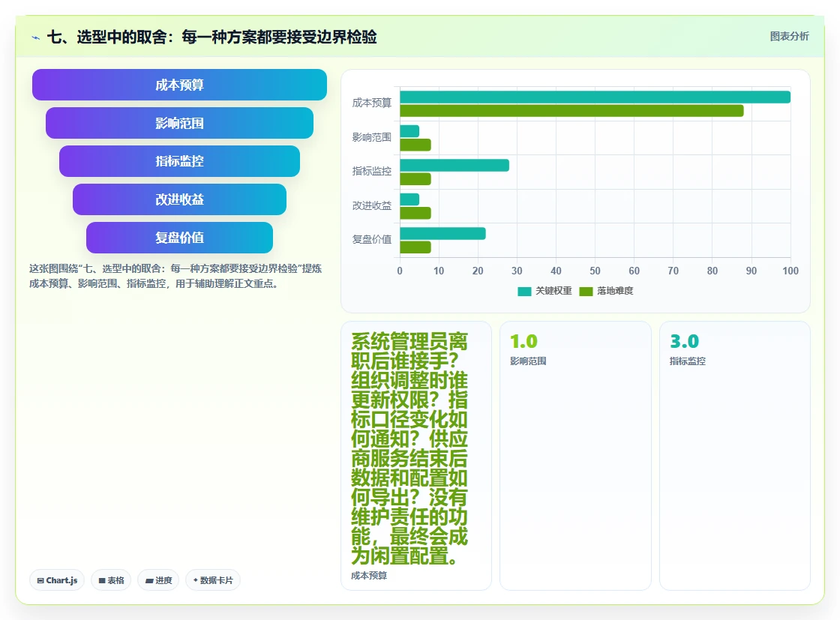
Task: Click the 指标监控 teal bar
Action: (x=454, y=166)
